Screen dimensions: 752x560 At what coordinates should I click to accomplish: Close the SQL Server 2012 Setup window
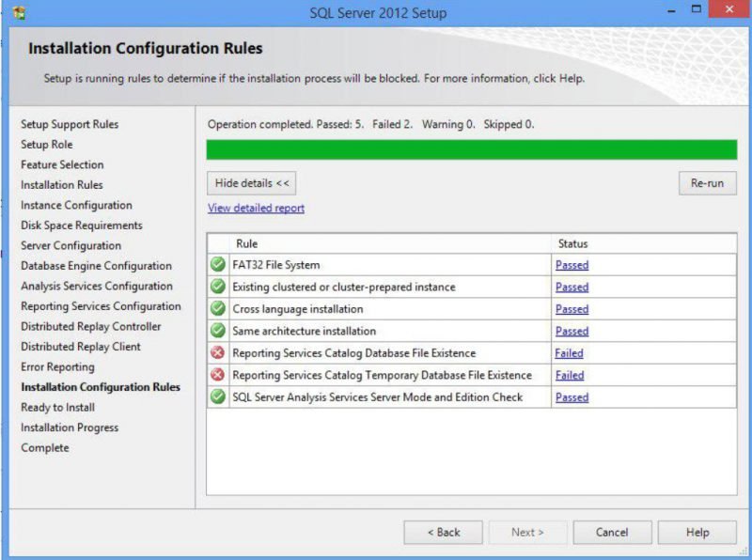729,9
